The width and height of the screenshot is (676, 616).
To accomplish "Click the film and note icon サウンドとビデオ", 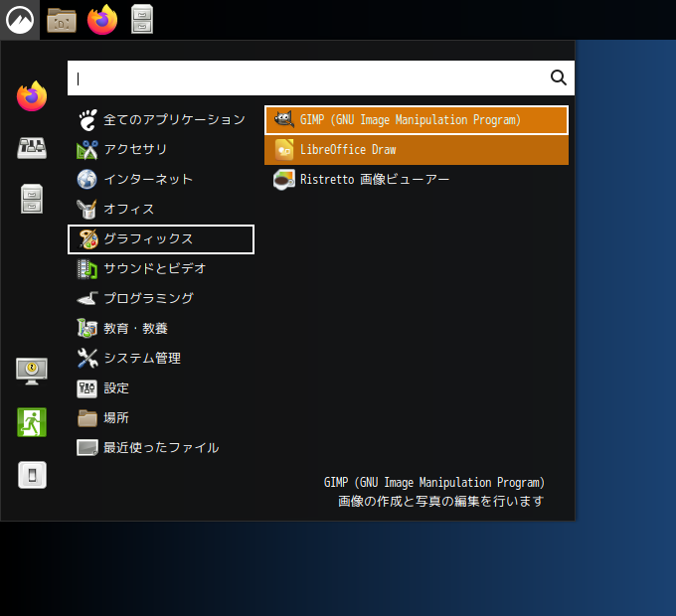I will [x=87, y=269].
